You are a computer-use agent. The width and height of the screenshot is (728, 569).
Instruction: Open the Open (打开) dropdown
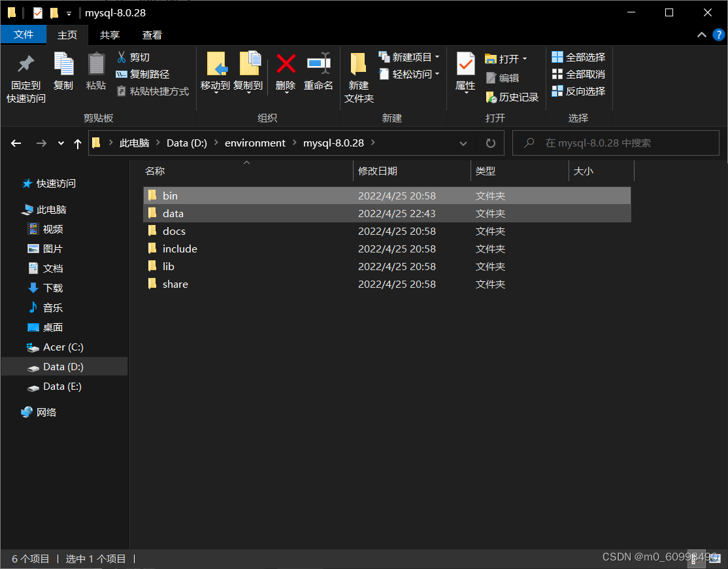[x=506, y=59]
